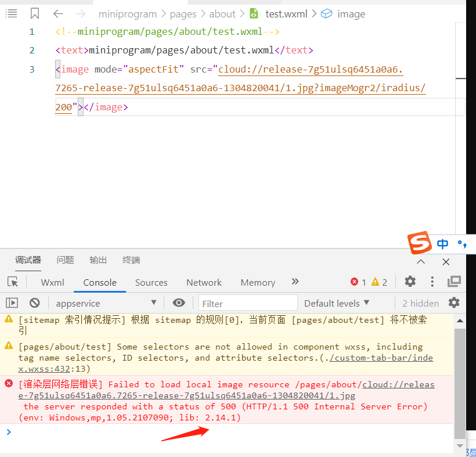Close the debugger panel
This screenshot has height=457, width=476.
[446, 262]
